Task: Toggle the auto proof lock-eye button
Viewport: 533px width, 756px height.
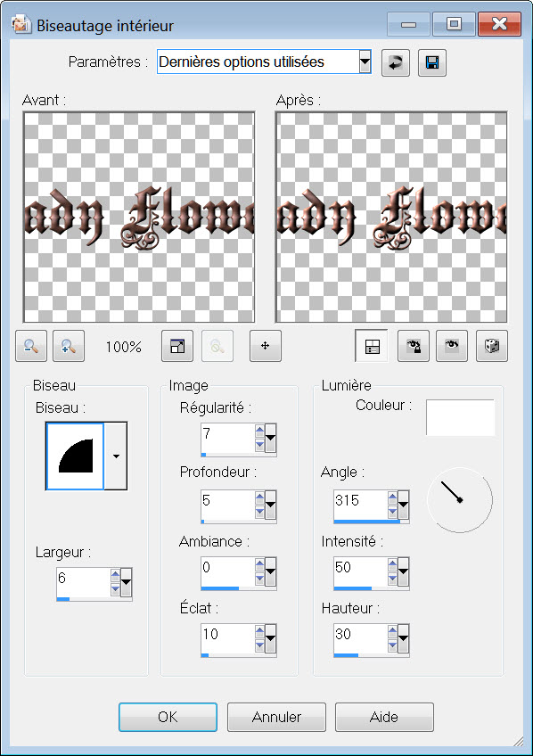Action: coord(414,346)
